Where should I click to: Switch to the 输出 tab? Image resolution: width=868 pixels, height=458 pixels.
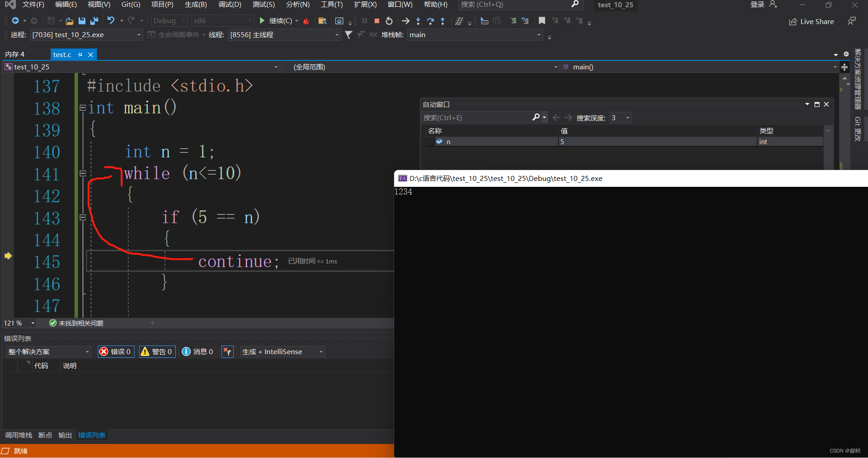[65, 435]
